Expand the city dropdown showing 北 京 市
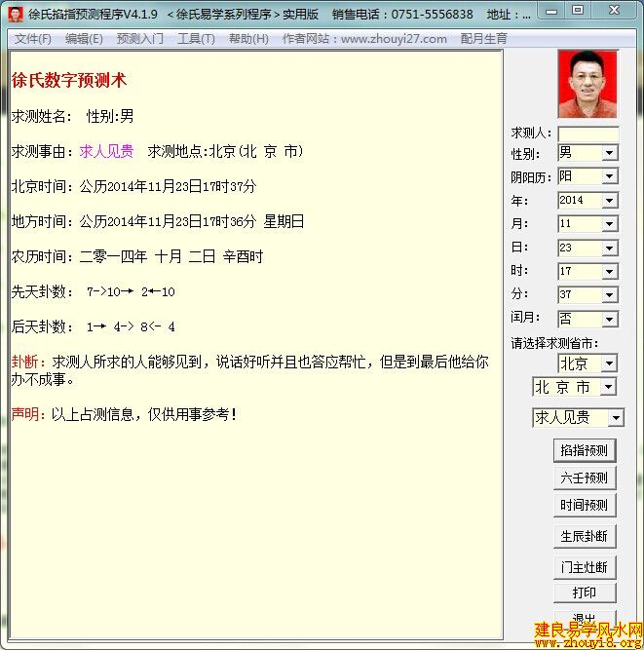This screenshot has height=650, width=644. 608,387
